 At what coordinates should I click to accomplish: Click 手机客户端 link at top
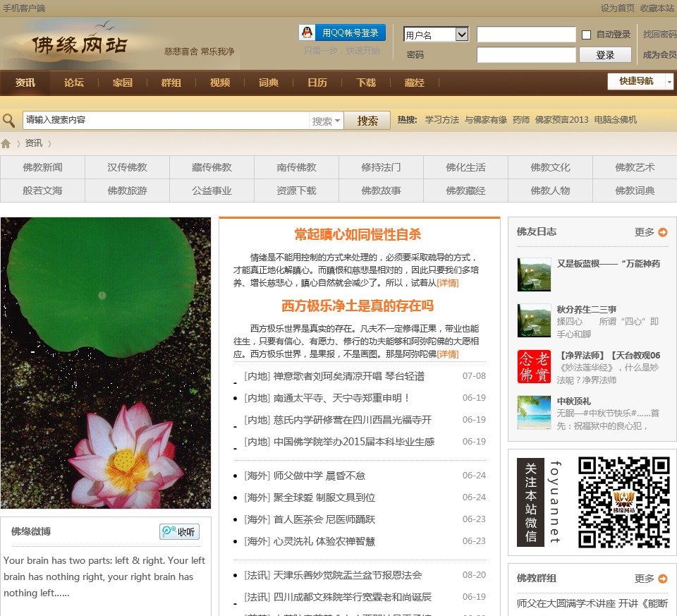point(24,8)
